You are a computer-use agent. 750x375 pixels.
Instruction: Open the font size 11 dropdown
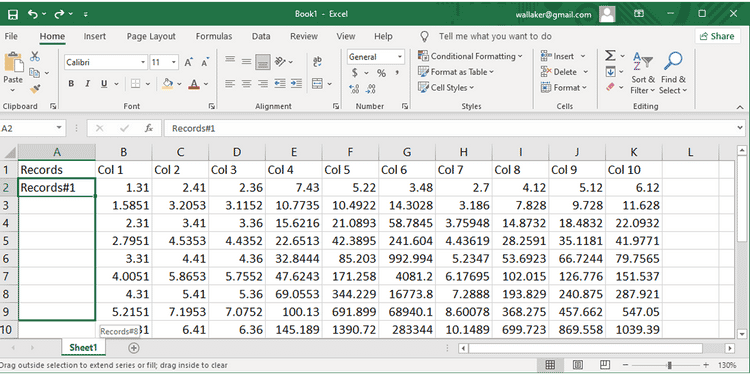click(174, 62)
